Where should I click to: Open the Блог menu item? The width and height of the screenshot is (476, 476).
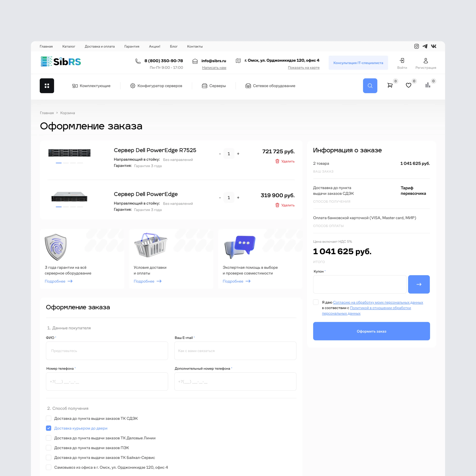pyautogui.click(x=174, y=46)
